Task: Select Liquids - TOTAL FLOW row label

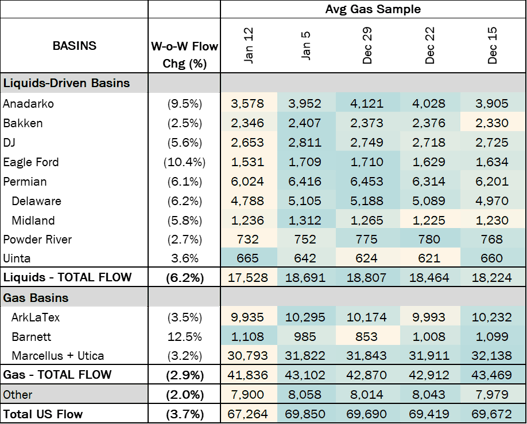Action: [x=67, y=277]
